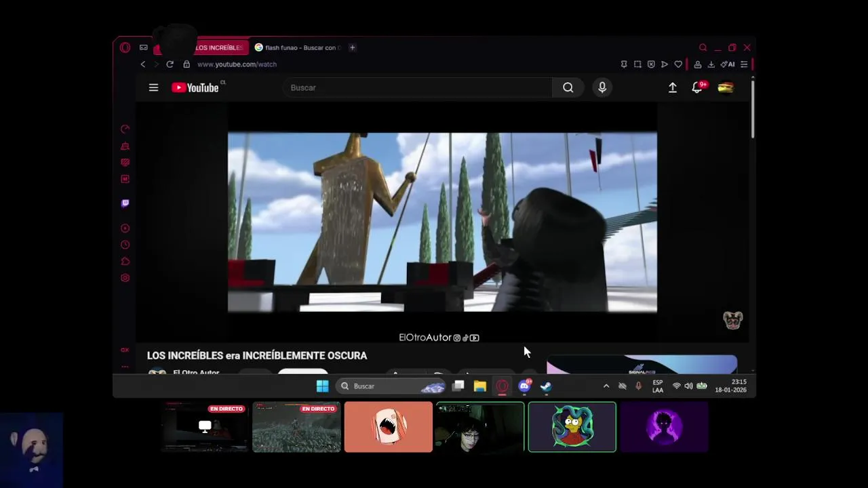Open YouTube create/upload button

[x=673, y=87]
